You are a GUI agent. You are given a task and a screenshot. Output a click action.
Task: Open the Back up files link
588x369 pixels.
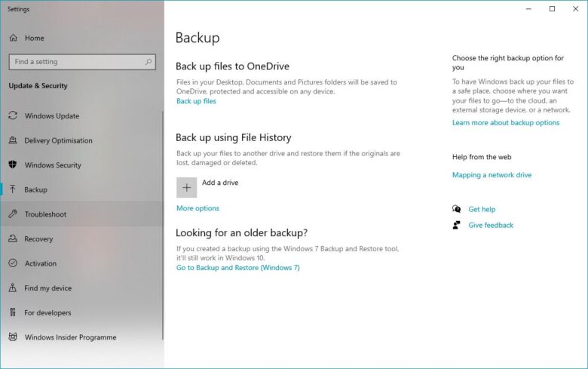coord(196,101)
